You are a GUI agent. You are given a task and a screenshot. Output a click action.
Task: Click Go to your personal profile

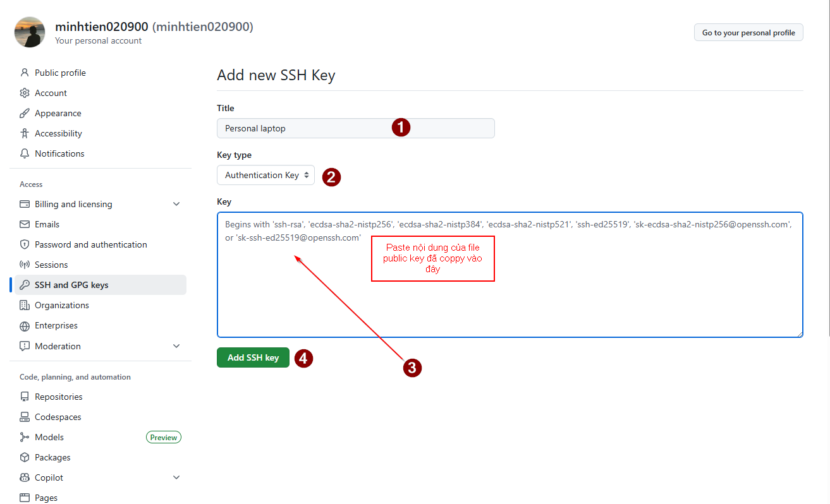pos(748,33)
